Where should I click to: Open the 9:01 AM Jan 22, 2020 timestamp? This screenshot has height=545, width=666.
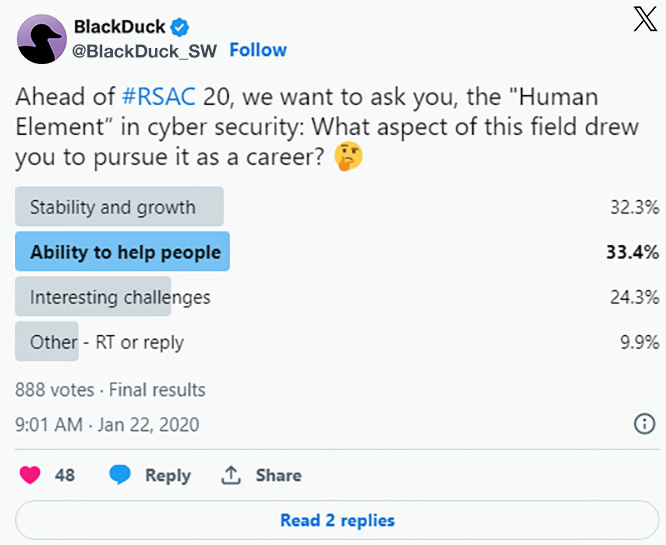tap(107, 425)
